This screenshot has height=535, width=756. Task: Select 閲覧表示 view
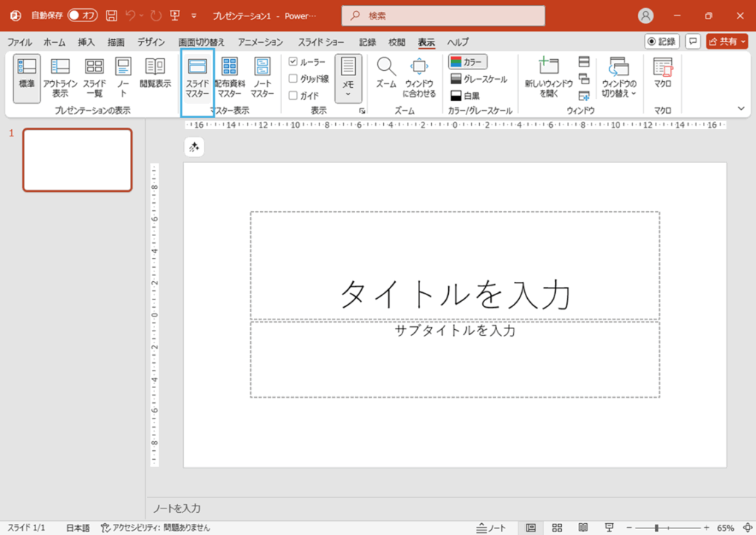pos(154,74)
